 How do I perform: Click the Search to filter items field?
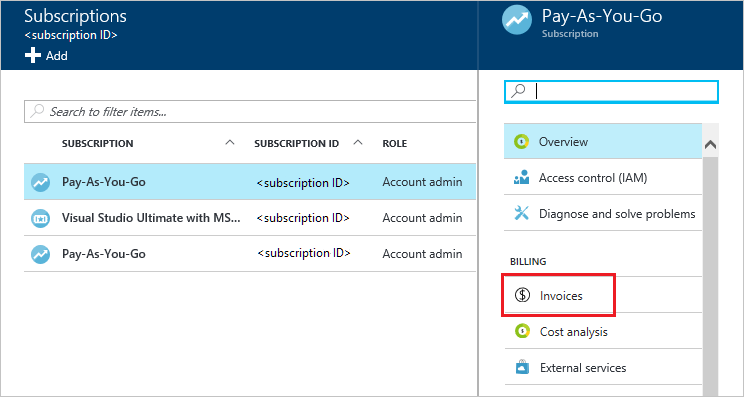pos(250,111)
